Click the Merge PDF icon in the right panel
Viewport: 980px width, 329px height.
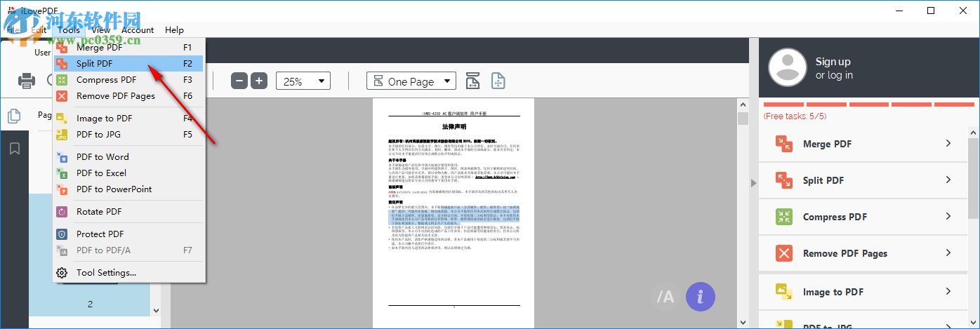tap(783, 144)
